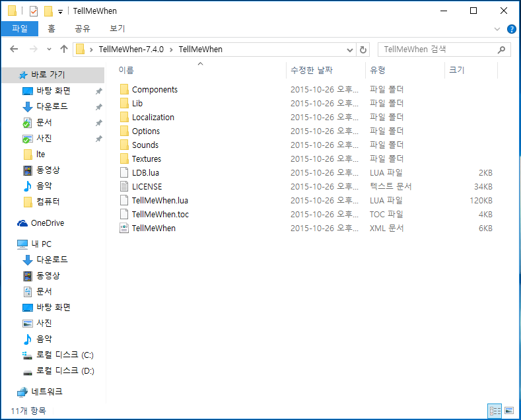Switch to the 홈 ribbon tab

click(x=51, y=28)
